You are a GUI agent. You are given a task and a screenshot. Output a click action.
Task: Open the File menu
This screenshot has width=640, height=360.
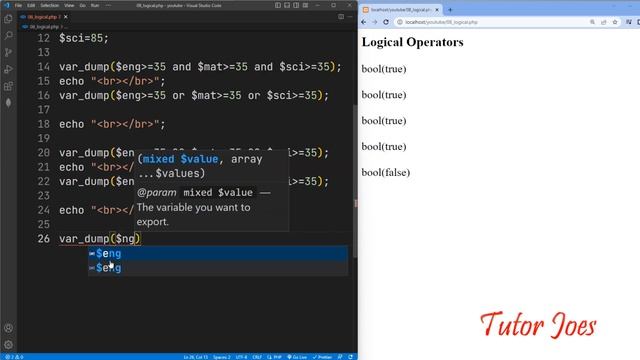click(18, 5)
